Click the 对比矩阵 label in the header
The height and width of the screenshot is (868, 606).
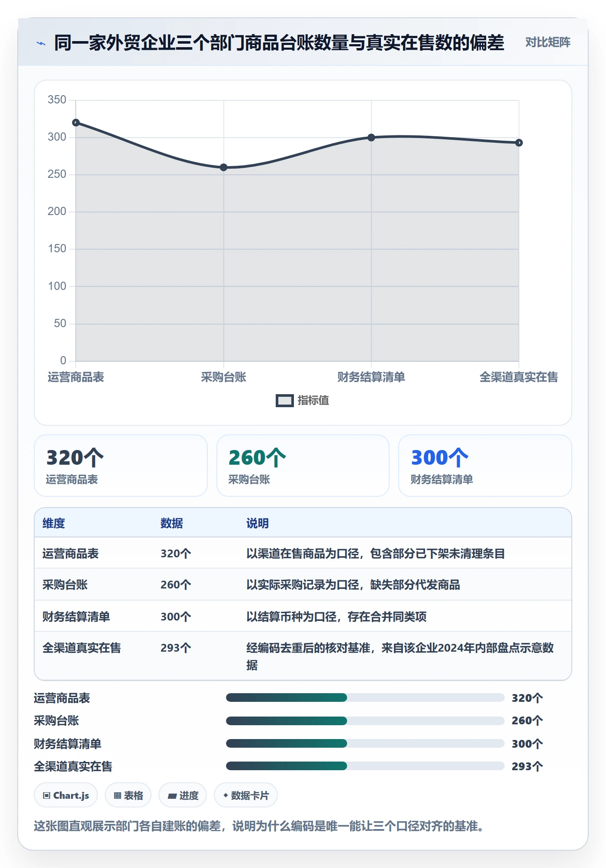click(548, 42)
